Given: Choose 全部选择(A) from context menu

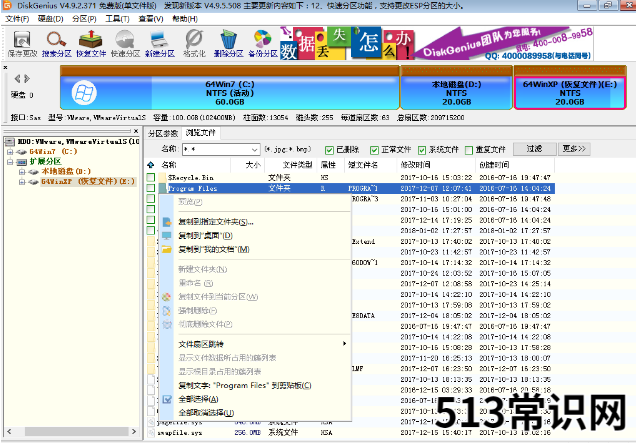Looking at the screenshot, I should [198, 399].
